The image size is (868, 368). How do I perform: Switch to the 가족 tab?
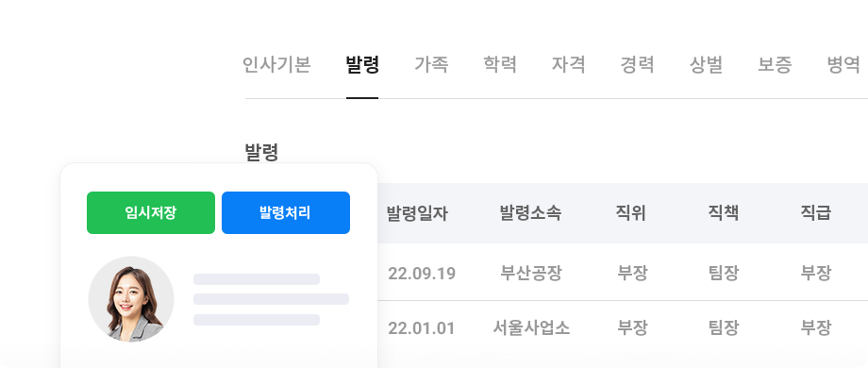coord(430,65)
